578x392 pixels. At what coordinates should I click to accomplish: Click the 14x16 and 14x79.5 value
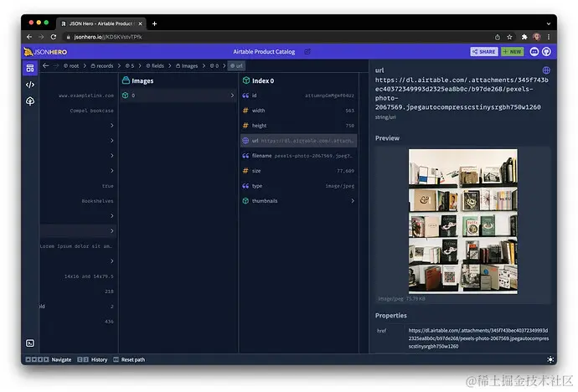(x=89, y=276)
